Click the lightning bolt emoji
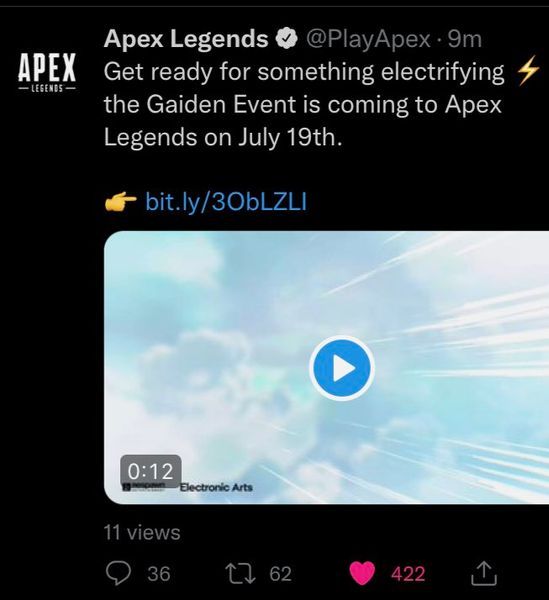Image resolution: width=549 pixels, height=600 pixels. 528,69
